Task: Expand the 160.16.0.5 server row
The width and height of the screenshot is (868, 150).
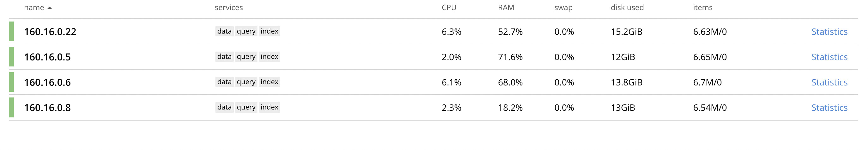Action: point(433,57)
